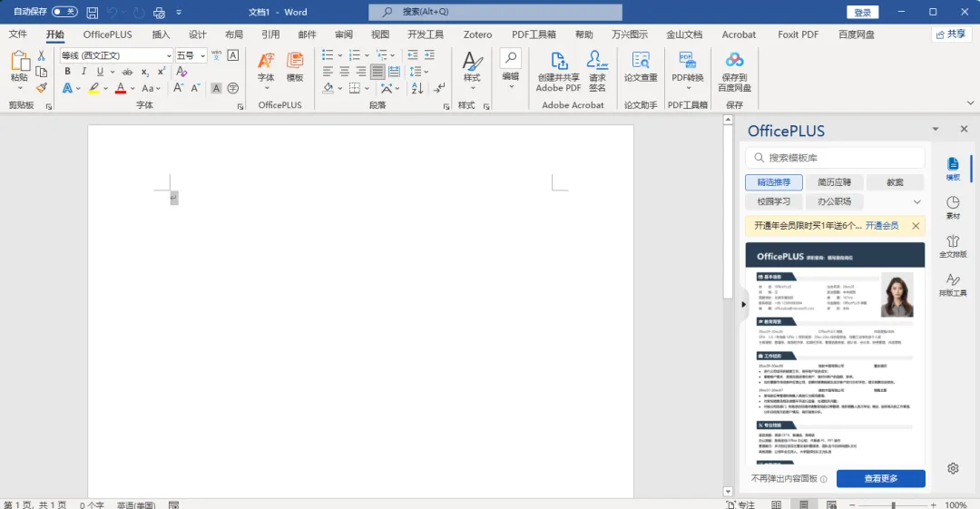Image resolution: width=980 pixels, height=509 pixels.
Task: Cut selection with the scissors icon
Action: click(41, 55)
